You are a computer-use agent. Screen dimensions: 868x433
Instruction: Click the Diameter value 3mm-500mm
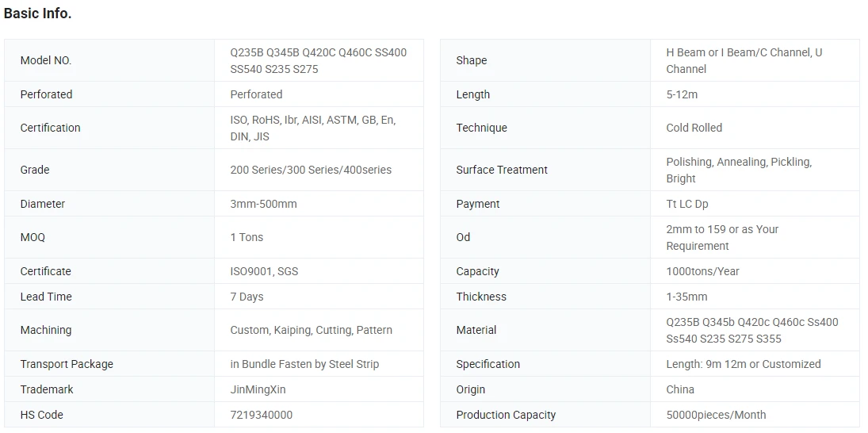coord(263,204)
